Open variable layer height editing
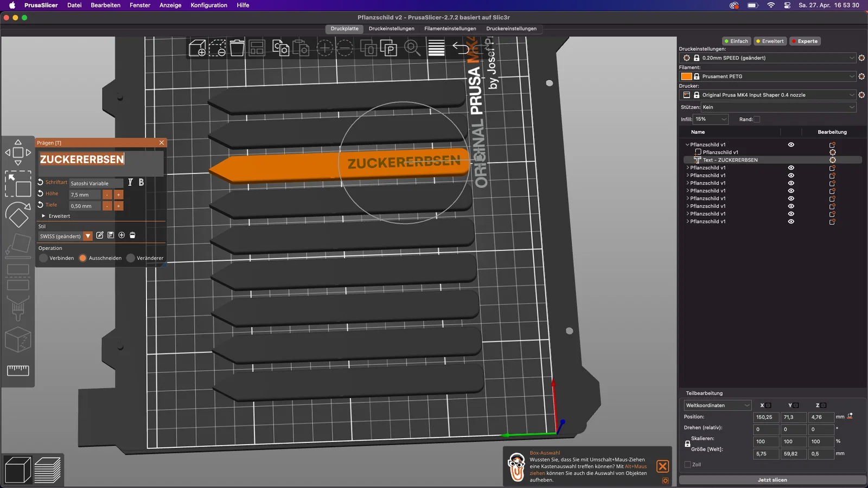This screenshot has height=488, width=868. [436, 48]
